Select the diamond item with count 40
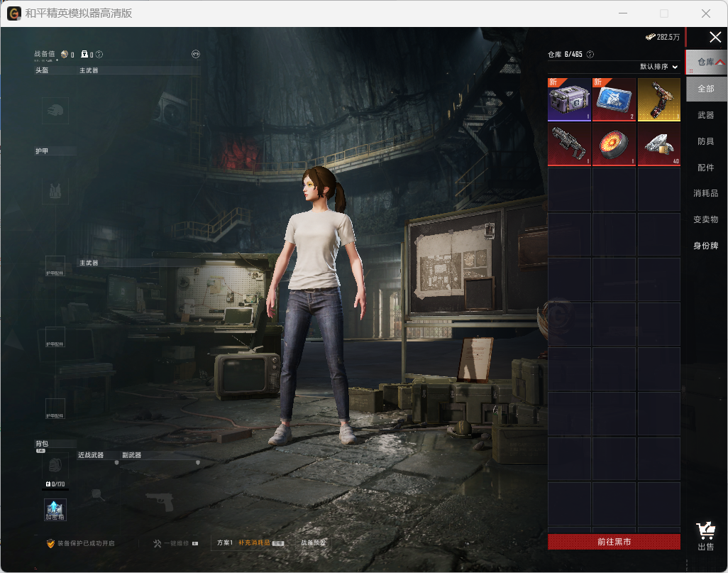This screenshot has height=573, width=728. [659, 144]
